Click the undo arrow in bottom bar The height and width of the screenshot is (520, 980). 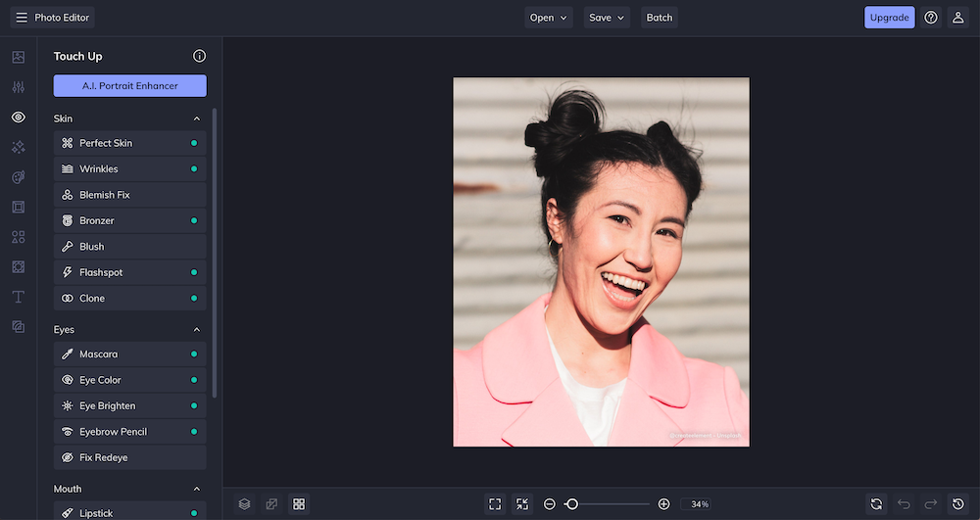point(904,504)
